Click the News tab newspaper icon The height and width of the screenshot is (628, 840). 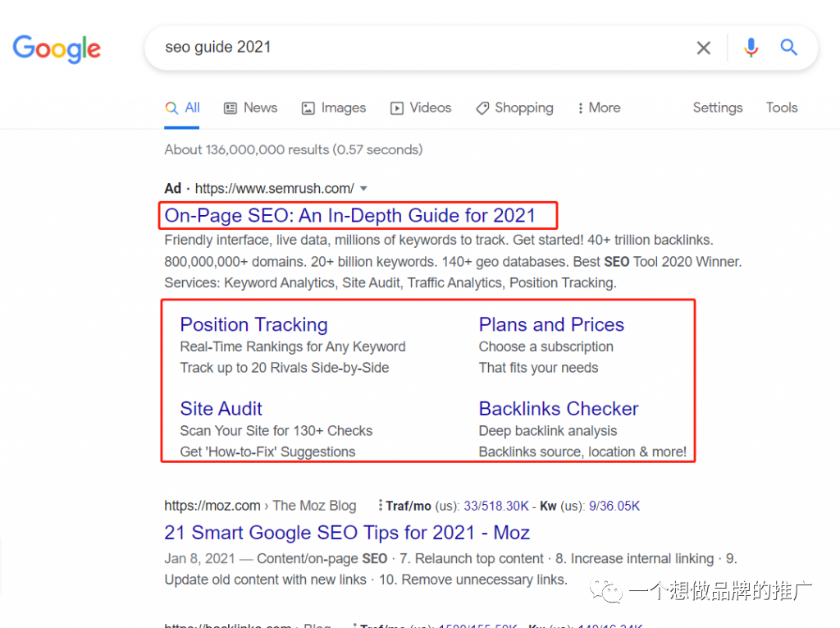(231, 108)
